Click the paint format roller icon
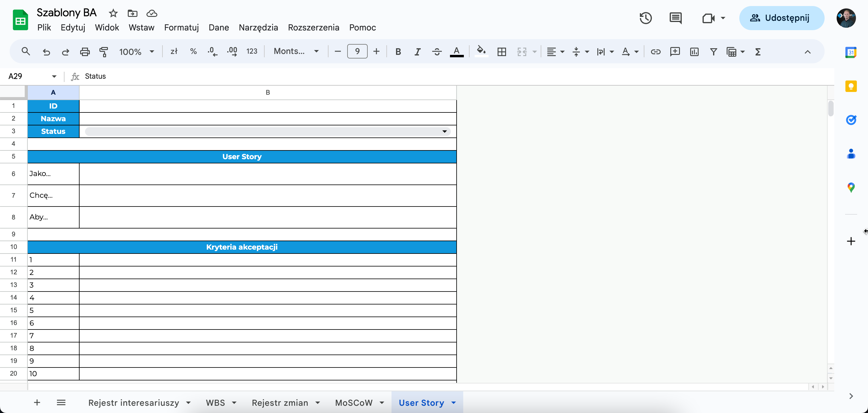Screen dimensions: 868x413 pos(104,52)
